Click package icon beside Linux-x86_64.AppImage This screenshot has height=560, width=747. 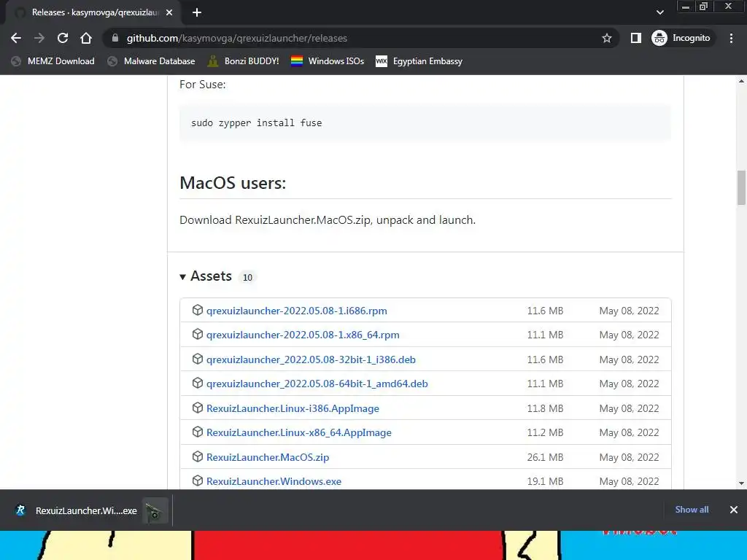click(x=197, y=432)
